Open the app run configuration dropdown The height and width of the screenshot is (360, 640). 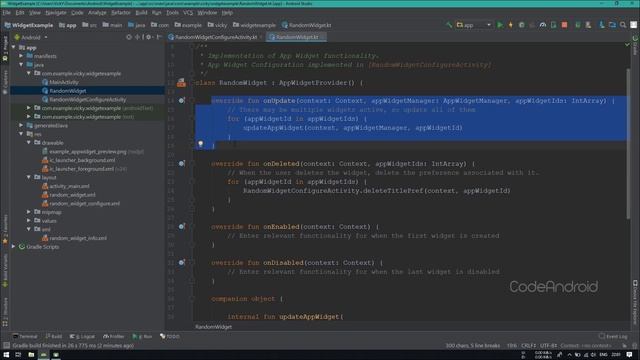(x=473, y=25)
